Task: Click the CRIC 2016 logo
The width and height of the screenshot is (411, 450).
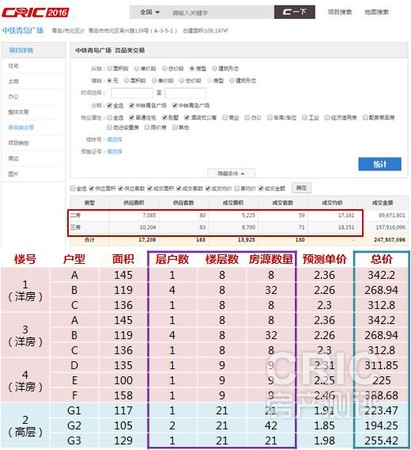Action: [x=35, y=12]
